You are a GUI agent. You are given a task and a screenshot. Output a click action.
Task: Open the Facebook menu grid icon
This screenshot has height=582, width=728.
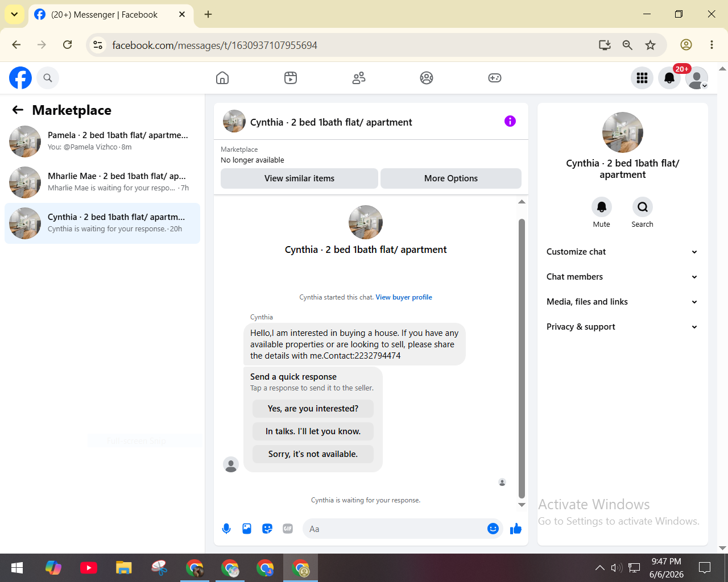(x=642, y=78)
